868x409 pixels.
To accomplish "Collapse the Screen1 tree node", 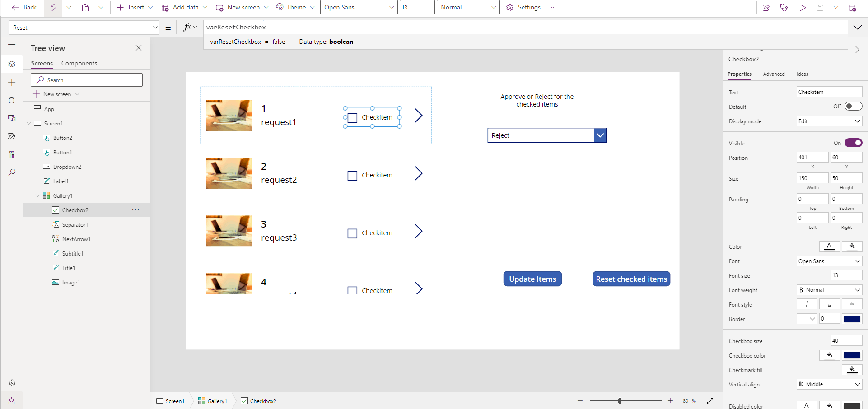I will click(x=29, y=123).
